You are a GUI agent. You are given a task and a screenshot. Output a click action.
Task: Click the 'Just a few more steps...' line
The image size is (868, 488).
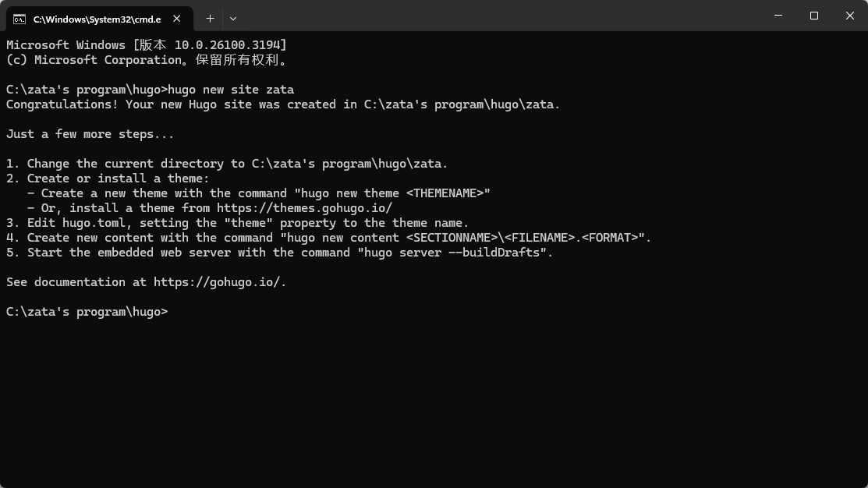click(90, 134)
